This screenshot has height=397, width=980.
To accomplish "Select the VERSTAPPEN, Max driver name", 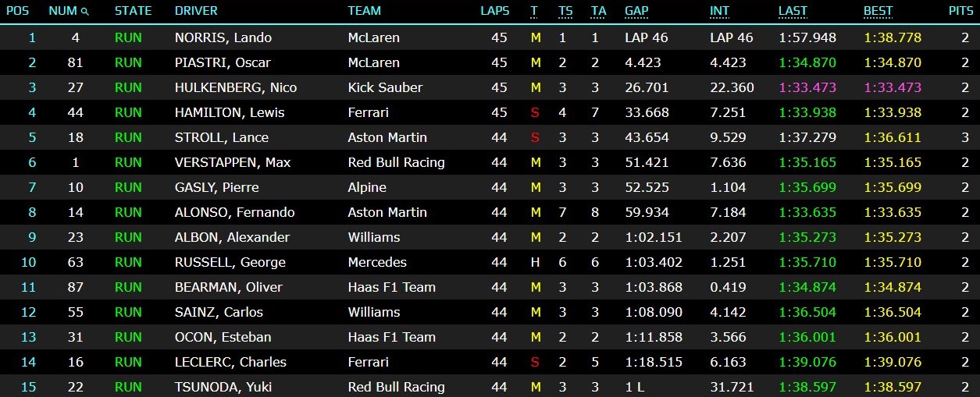I will point(233,162).
